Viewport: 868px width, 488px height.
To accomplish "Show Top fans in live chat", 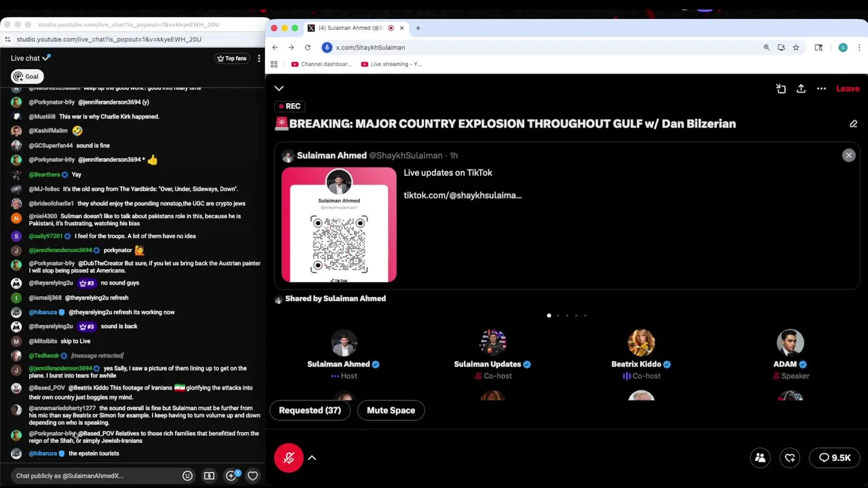I will (x=232, y=58).
